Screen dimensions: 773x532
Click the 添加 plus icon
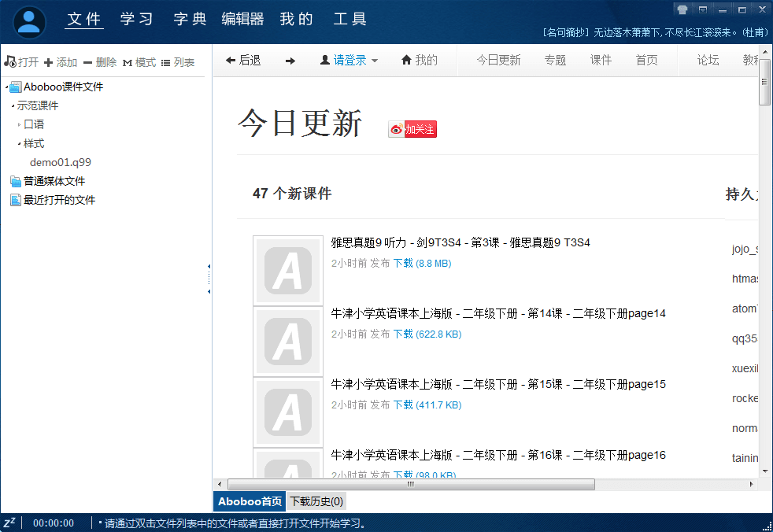tap(48, 62)
